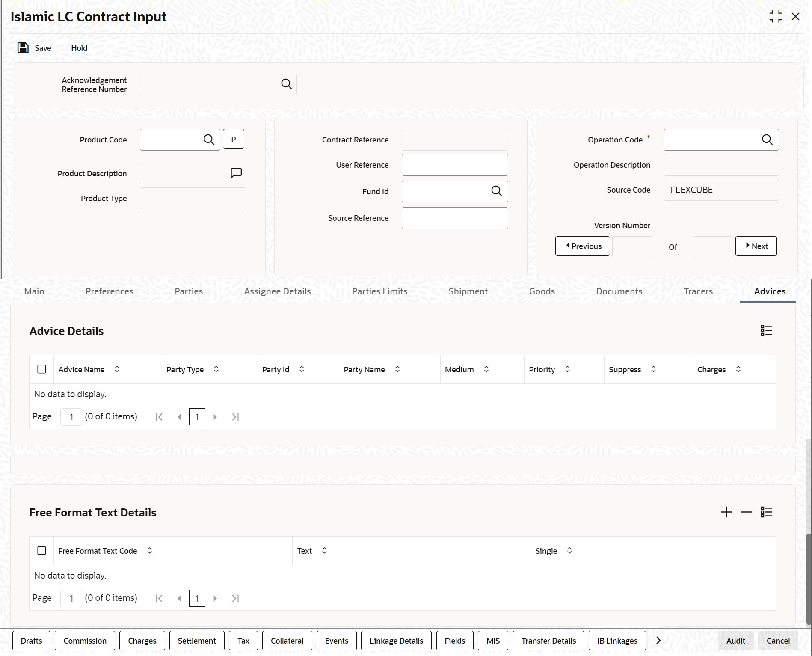812x656 pixels.
Task: Sort Advice Details by Priority
Action: pos(567,369)
